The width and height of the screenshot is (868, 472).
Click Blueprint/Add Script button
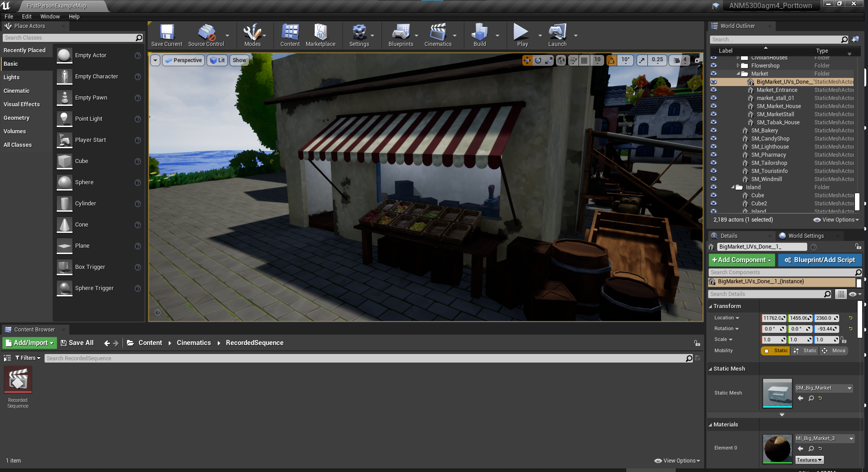819,260
